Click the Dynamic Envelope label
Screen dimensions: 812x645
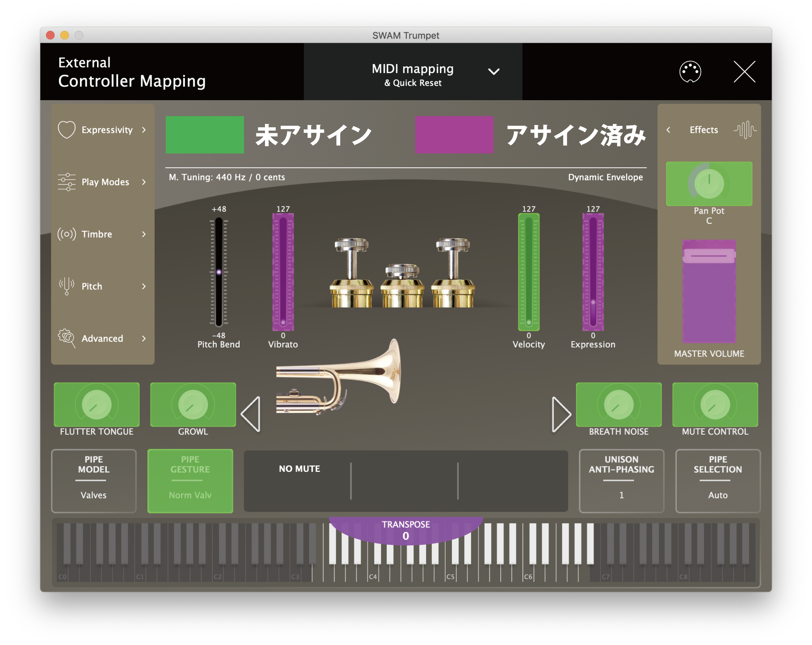pyautogui.click(x=605, y=177)
